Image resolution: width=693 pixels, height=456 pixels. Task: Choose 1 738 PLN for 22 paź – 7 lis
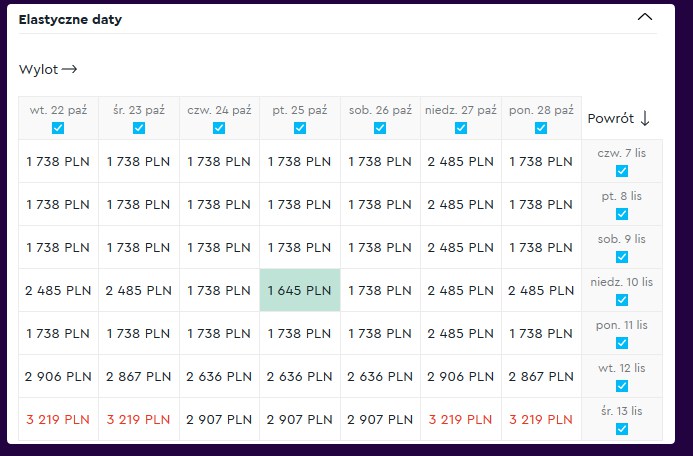[x=58, y=161]
